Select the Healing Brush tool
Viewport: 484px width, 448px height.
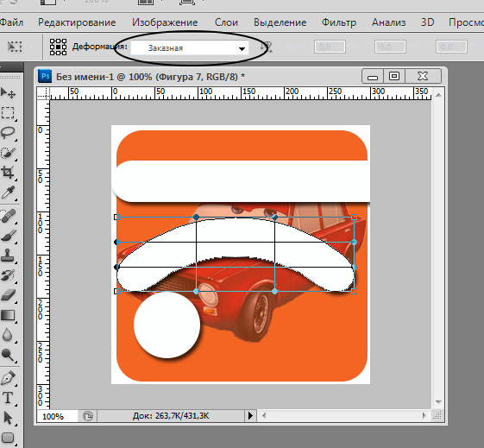(8, 216)
